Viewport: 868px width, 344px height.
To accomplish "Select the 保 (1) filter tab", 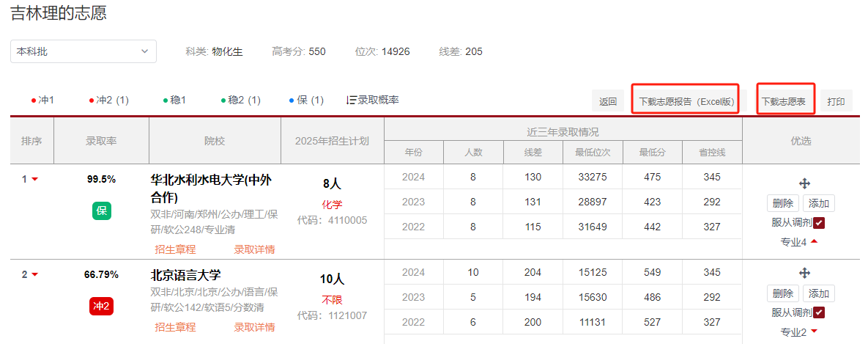I will pos(306,100).
